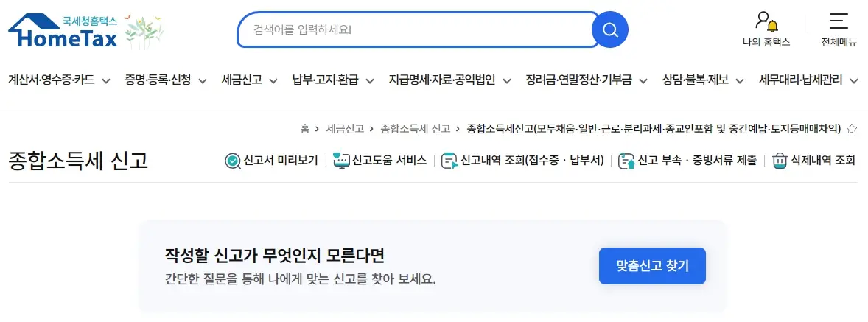Focus the 검색어를 입력하세요 search field
This screenshot has width=868, height=322.
point(418,29)
